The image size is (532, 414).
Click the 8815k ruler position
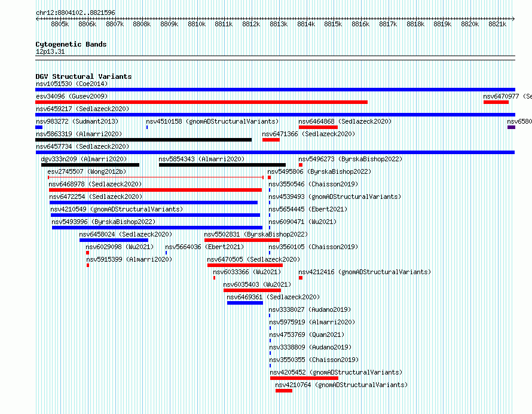333,24
